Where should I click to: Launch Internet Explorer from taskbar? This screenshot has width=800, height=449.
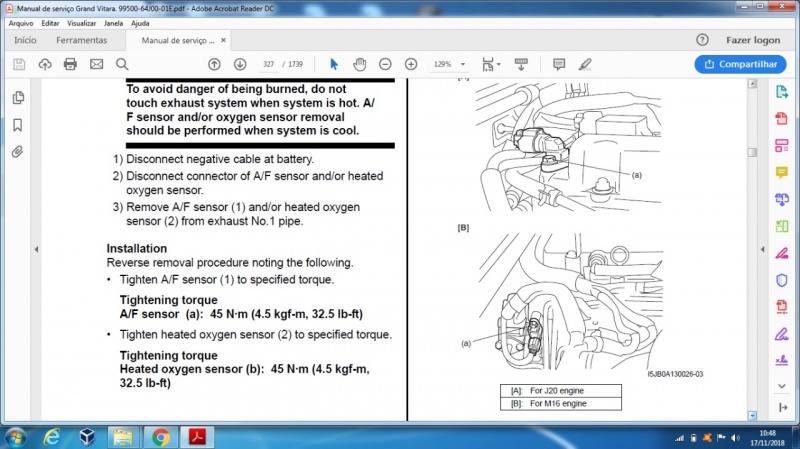pyautogui.click(x=52, y=437)
